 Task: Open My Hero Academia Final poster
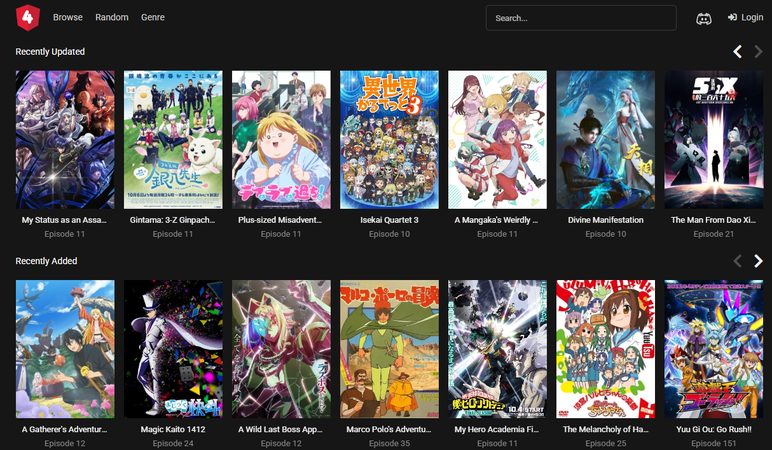[x=497, y=349]
